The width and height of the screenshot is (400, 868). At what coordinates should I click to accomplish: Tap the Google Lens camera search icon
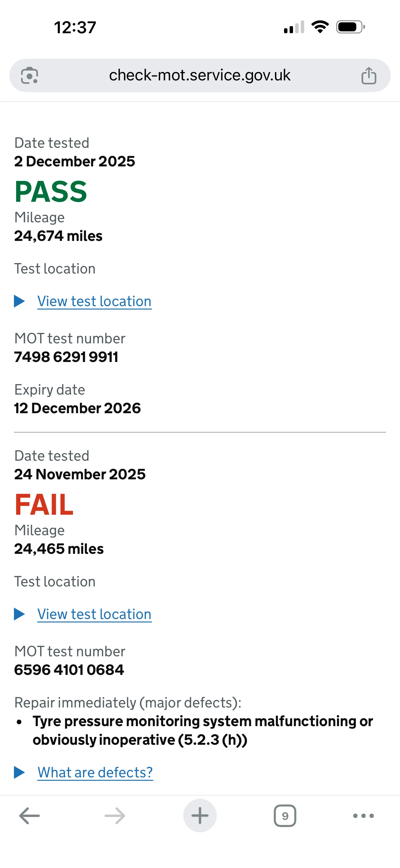coord(29,75)
